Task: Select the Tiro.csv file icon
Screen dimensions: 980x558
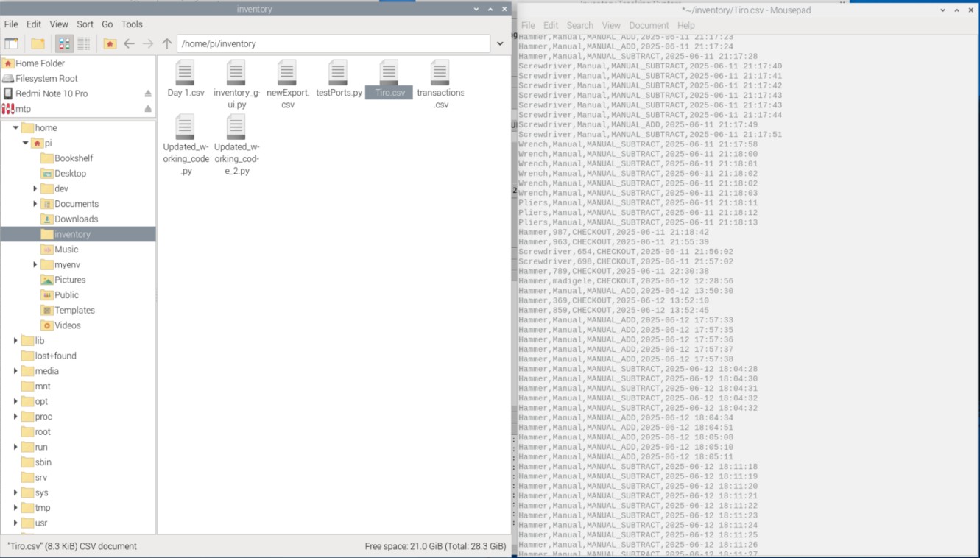Action: pyautogui.click(x=389, y=73)
